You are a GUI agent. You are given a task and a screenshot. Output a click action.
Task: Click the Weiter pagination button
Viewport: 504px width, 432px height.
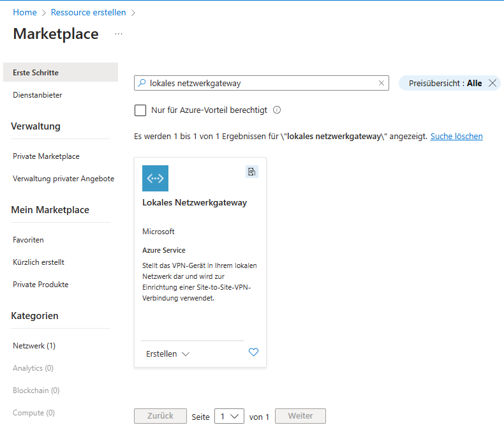(x=300, y=416)
